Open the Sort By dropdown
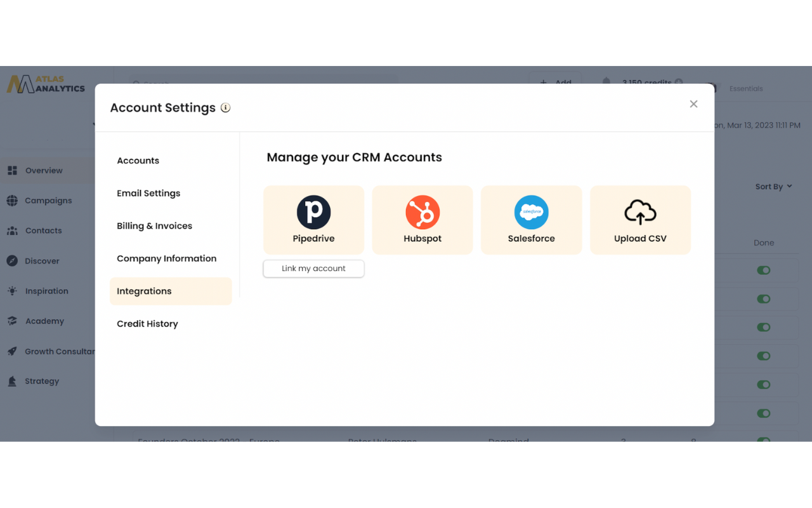The height and width of the screenshot is (508, 812). (773, 187)
